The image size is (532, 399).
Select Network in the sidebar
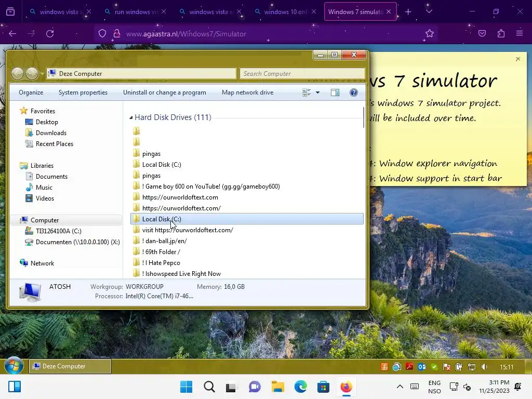click(x=42, y=263)
